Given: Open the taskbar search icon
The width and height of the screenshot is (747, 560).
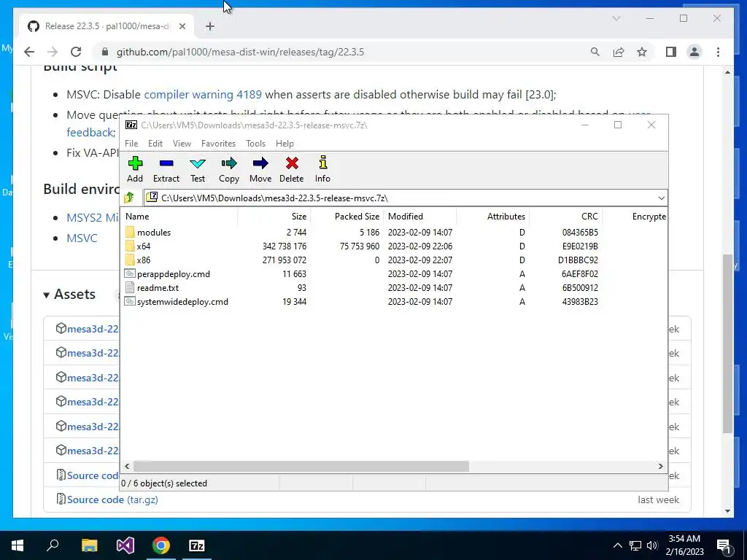Looking at the screenshot, I should tap(53, 545).
